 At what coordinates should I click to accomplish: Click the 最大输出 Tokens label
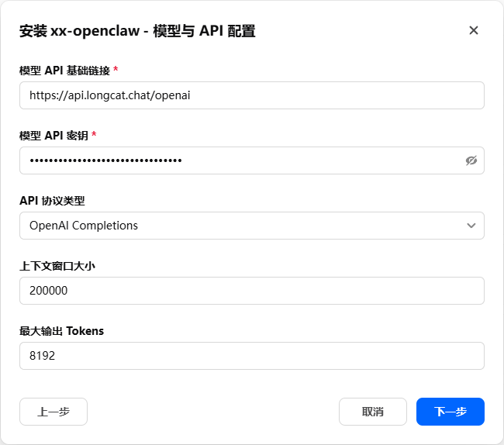point(62,331)
